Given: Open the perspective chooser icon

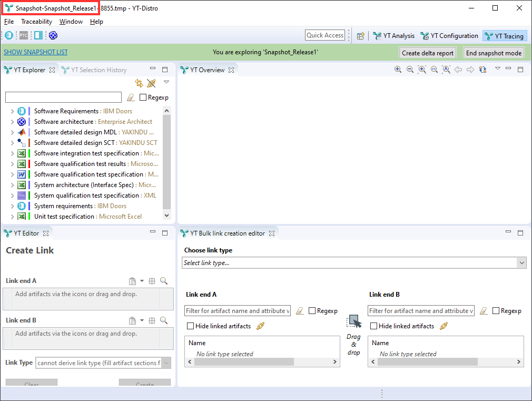Looking at the screenshot, I should coord(361,36).
